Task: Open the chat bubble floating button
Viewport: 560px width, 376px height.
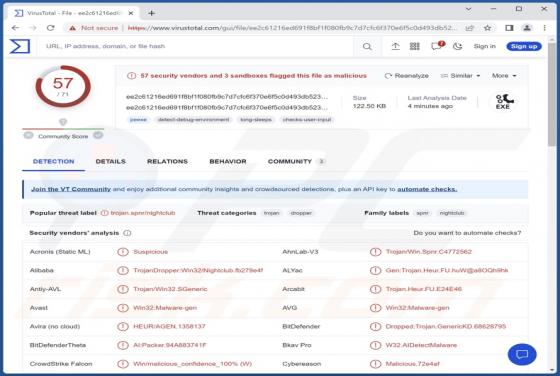Action: pyautogui.click(x=522, y=354)
